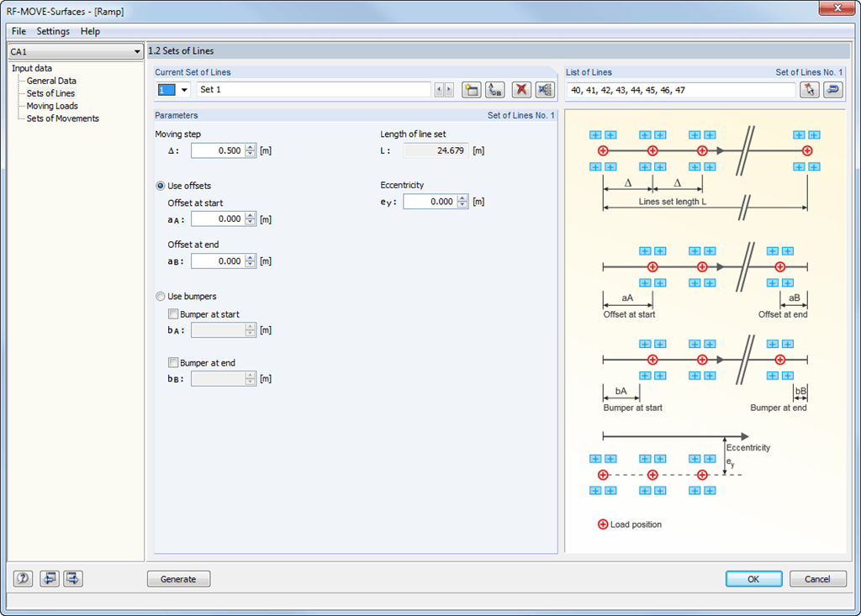Screen dimensions: 861x616
Task: Open the Settings menu
Action: (53, 31)
